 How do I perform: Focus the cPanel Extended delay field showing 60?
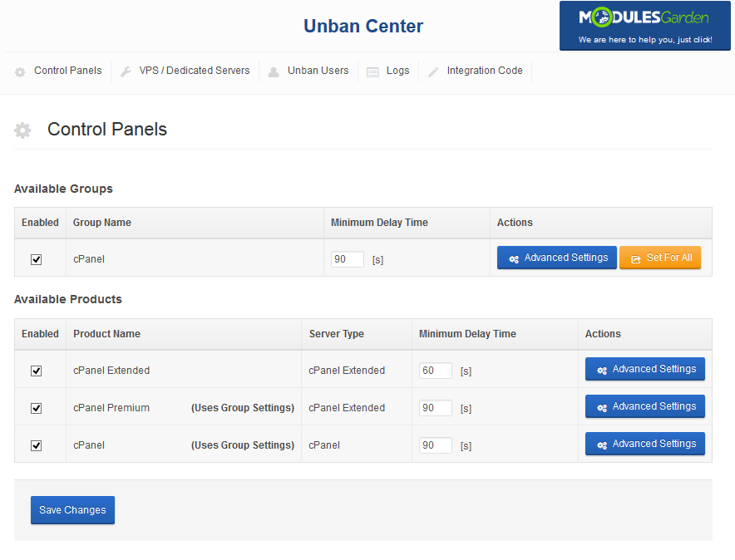click(x=436, y=371)
